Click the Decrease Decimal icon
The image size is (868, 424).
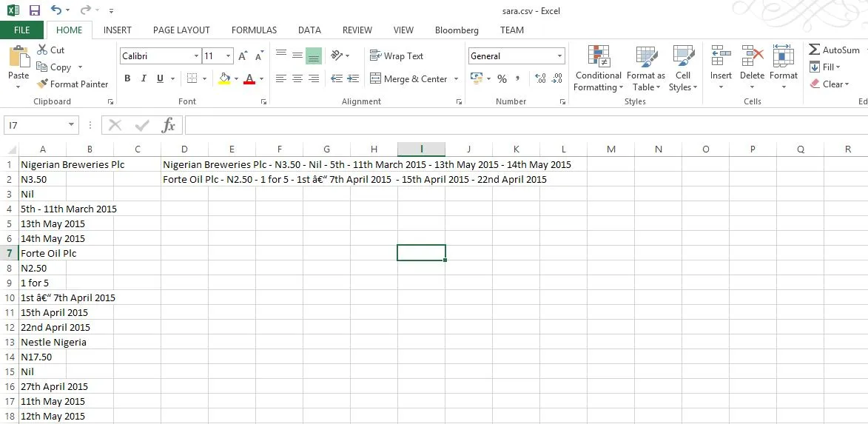[x=557, y=78]
